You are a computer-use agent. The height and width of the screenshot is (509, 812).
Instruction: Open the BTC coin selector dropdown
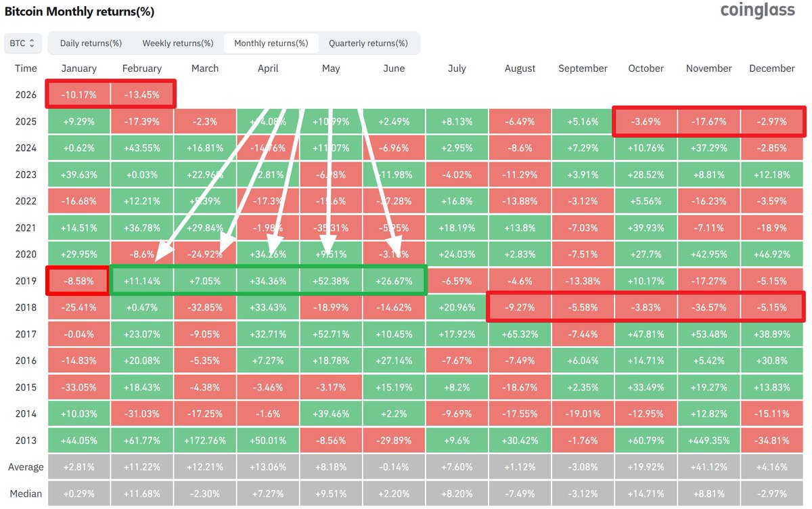(22, 43)
